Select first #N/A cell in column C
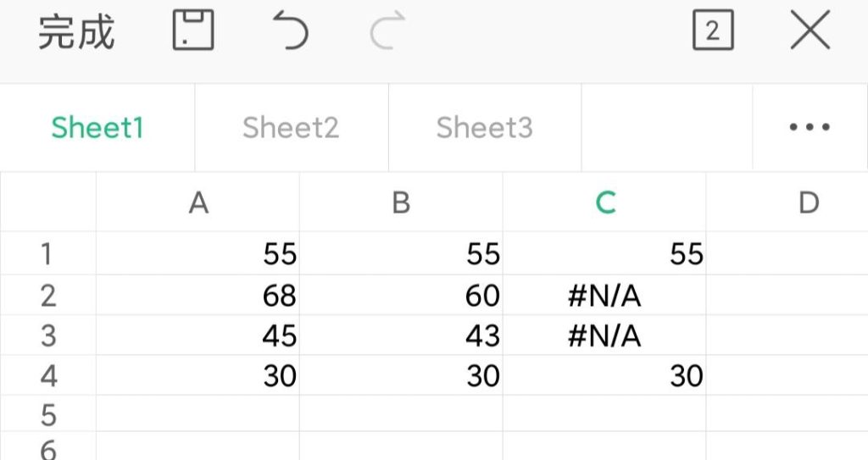 tap(605, 296)
